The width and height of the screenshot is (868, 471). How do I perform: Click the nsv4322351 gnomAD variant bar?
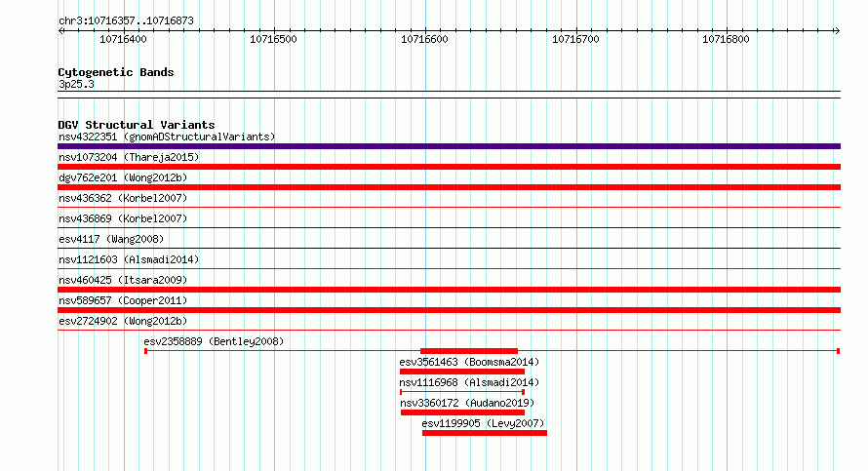[449, 146]
